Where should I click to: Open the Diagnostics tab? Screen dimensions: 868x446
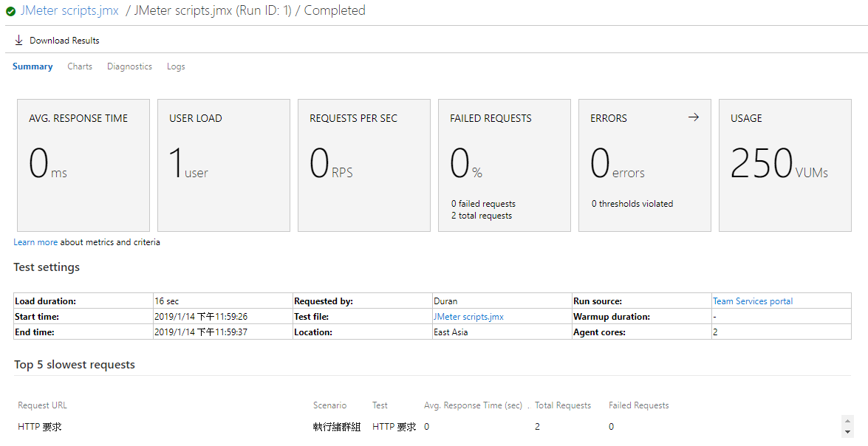129,66
